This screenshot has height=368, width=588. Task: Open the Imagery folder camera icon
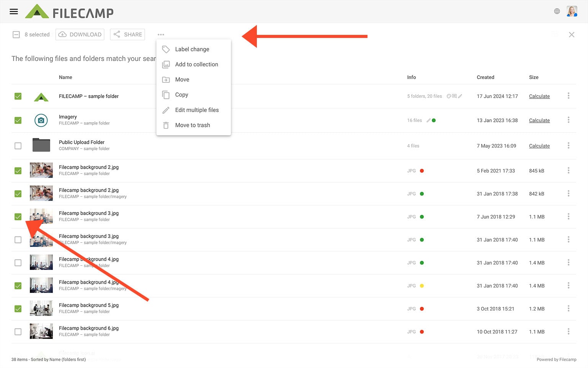(x=41, y=120)
